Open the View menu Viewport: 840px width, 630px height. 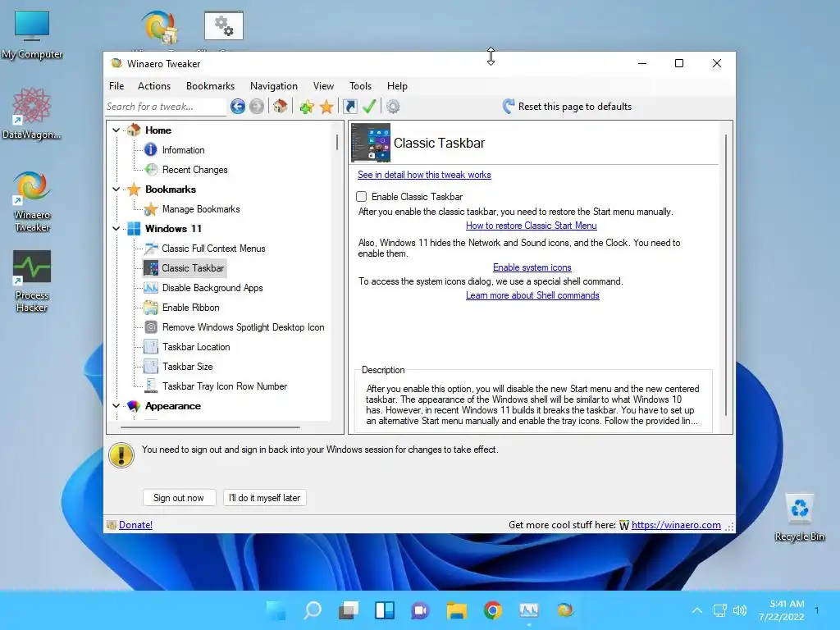click(323, 85)
